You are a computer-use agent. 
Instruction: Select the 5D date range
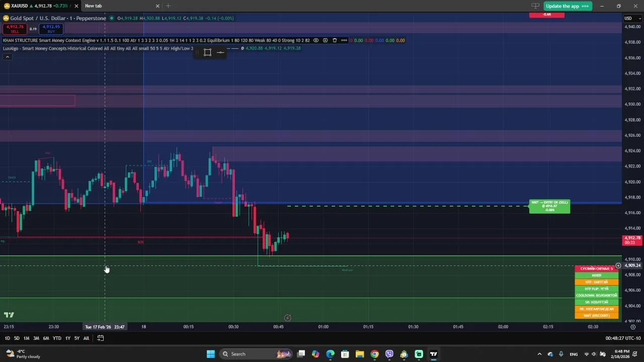(17, 338)
